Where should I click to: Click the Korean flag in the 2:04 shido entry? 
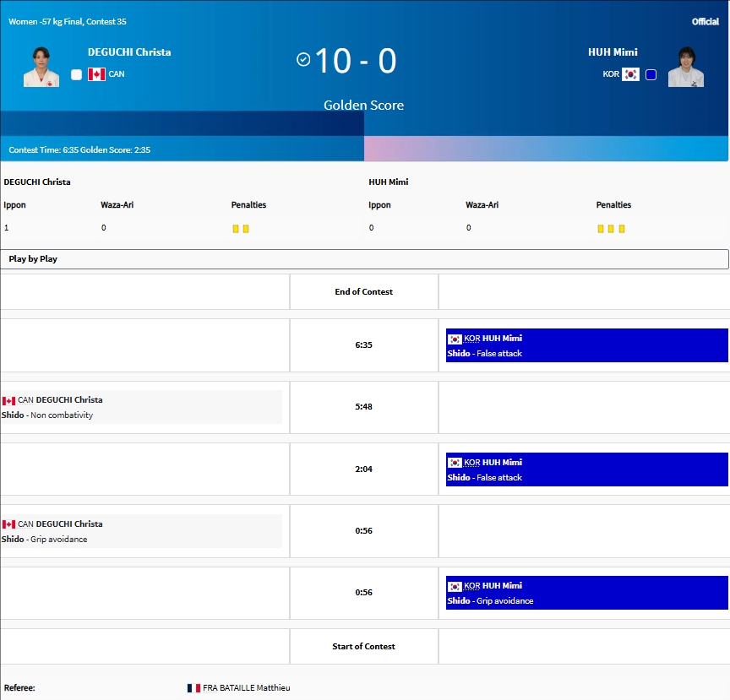click(455, 463)
